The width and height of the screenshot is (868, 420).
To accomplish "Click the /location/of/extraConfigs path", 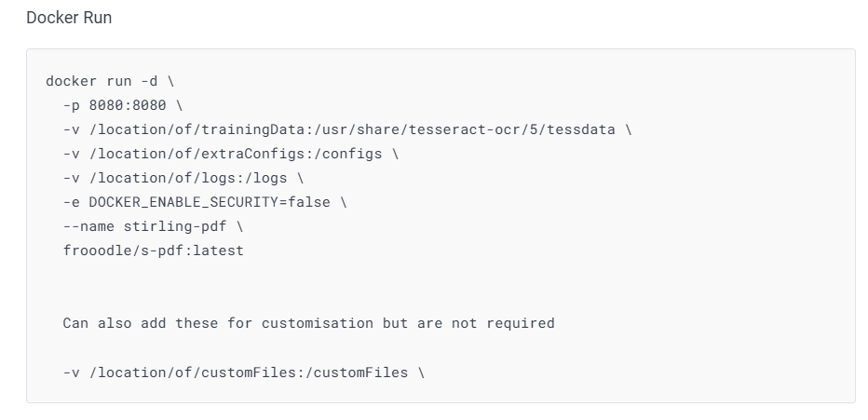I will coord(183,154).
